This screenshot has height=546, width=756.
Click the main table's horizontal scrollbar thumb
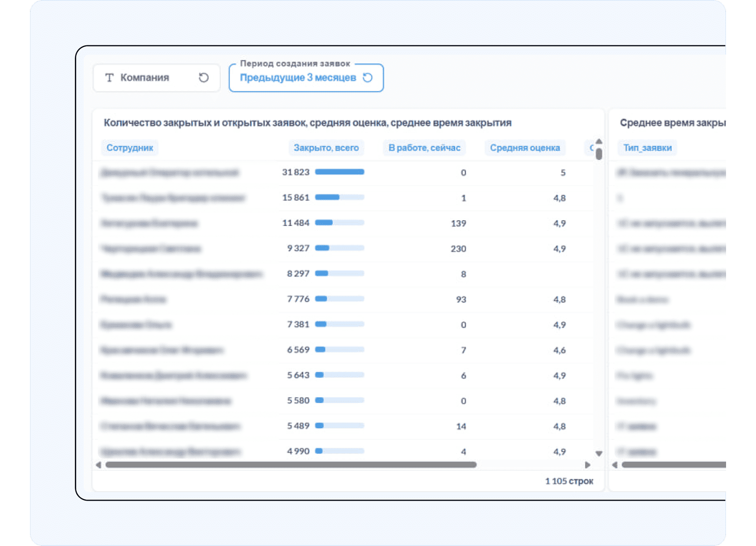pos(291,465)
